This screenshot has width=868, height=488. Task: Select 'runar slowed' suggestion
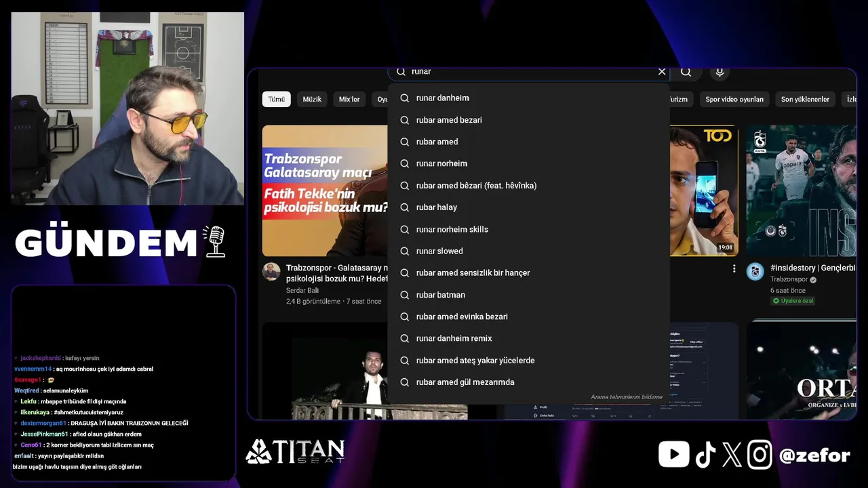[529, 251]
